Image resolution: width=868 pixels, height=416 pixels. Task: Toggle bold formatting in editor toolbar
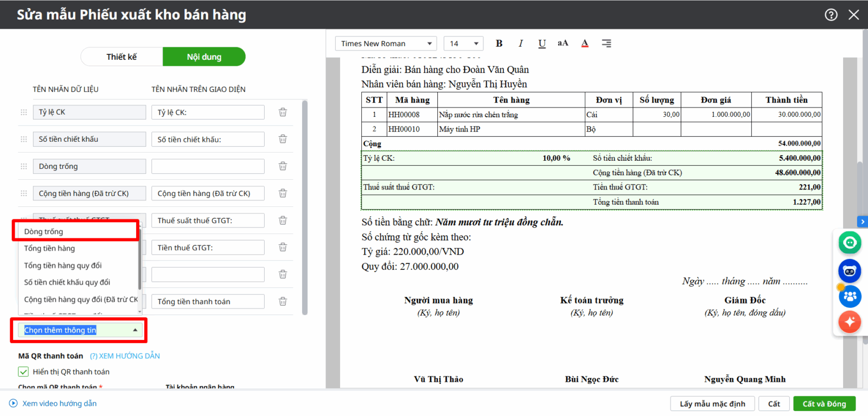[499, 43]
